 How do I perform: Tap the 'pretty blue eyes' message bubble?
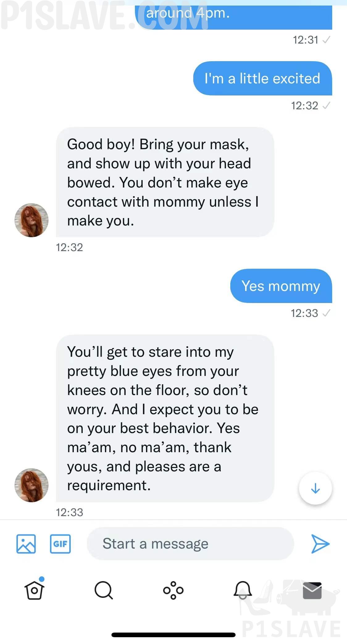(x=165, y=419)
